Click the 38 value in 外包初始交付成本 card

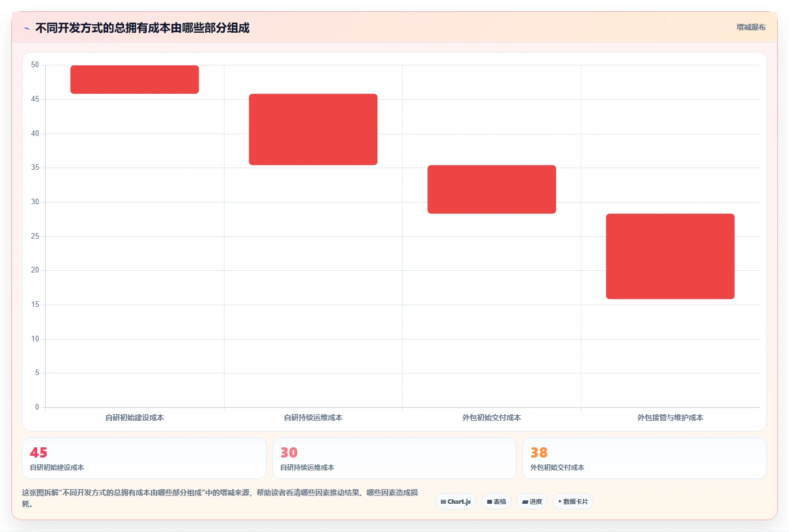tap(539, 453)
